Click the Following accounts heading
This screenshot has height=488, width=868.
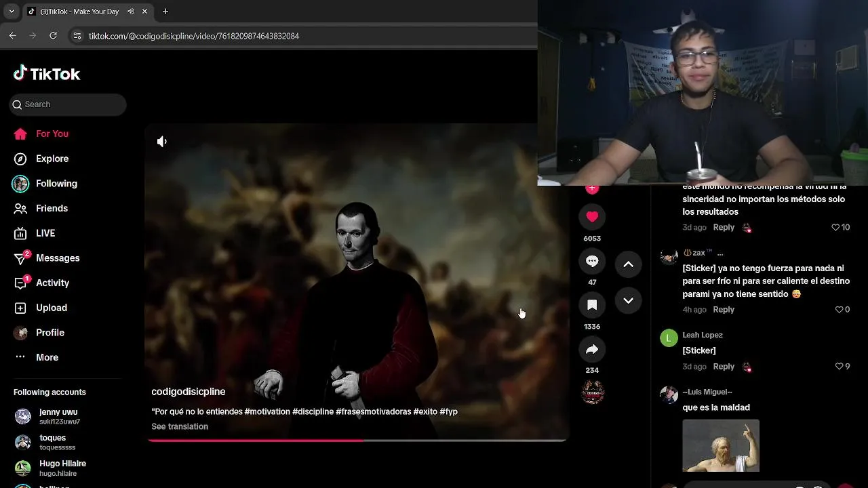click(50, 392)
